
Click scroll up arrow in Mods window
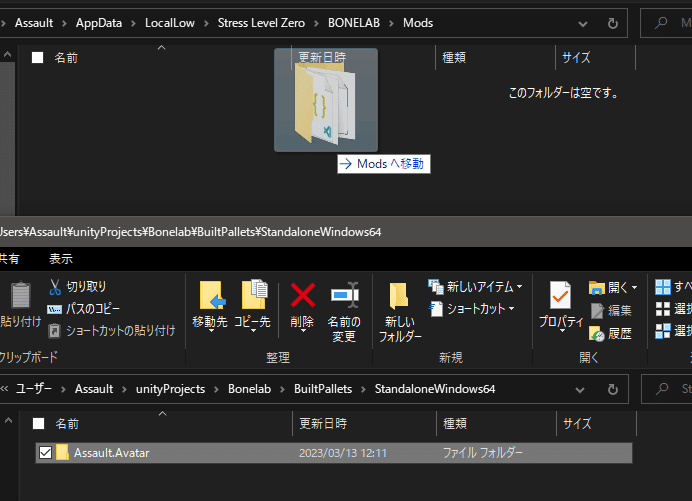click(8, 54)
